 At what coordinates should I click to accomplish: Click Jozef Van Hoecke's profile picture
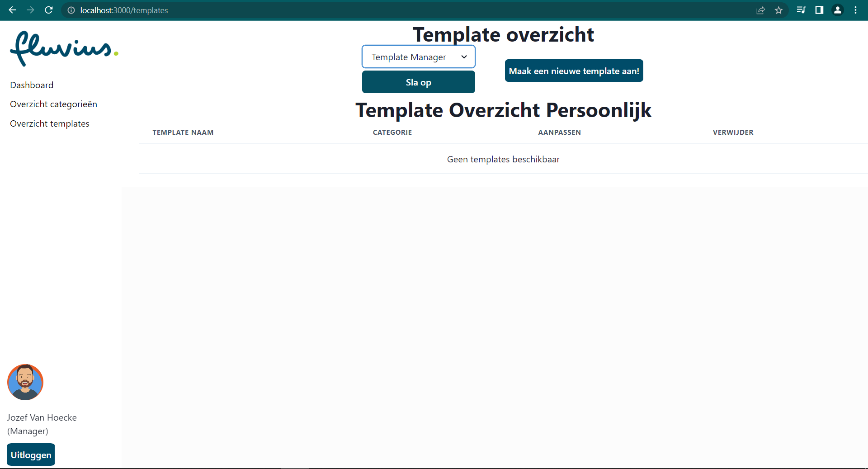coord(25,382)
